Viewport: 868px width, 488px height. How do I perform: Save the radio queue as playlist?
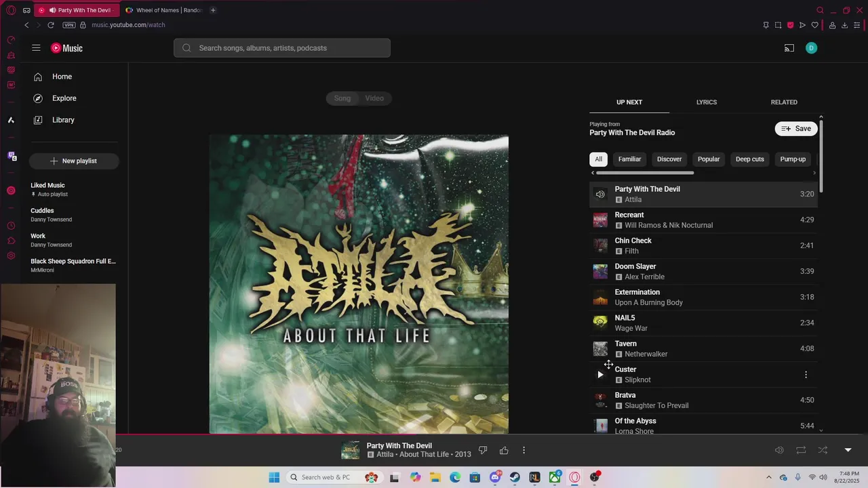[x=796, y=129]
